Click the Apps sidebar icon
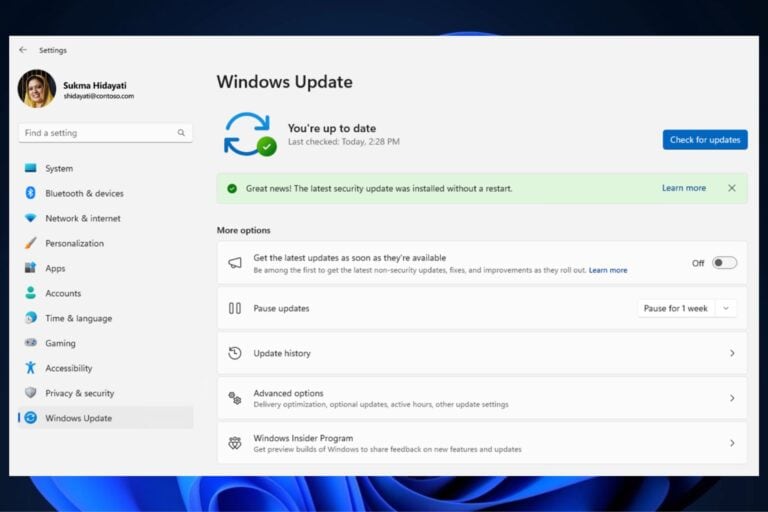Viewport: 768px width, 512px height. click(30, 268)
